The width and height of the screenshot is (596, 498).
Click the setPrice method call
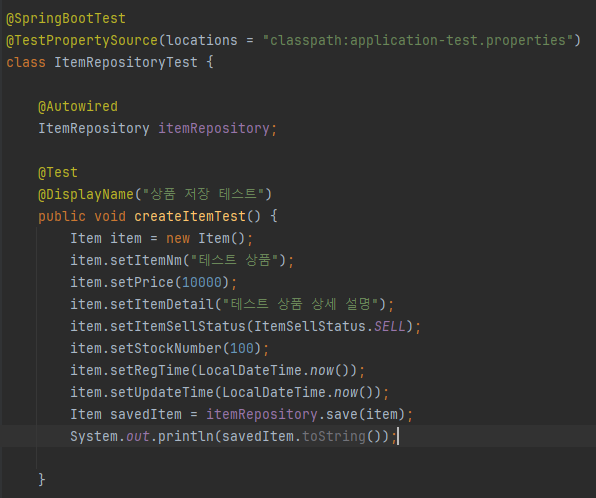coord(142,283)
